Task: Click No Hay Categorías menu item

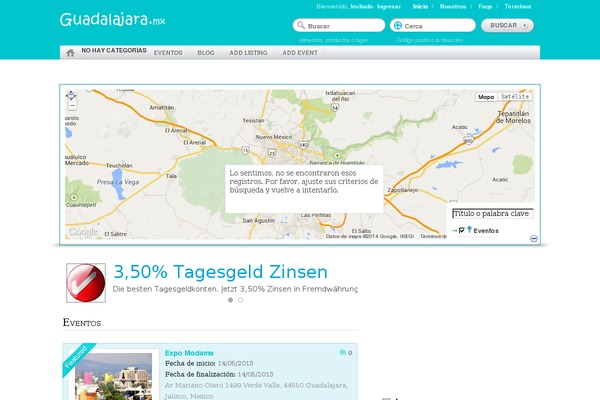Action: click(x=114, y=51)
